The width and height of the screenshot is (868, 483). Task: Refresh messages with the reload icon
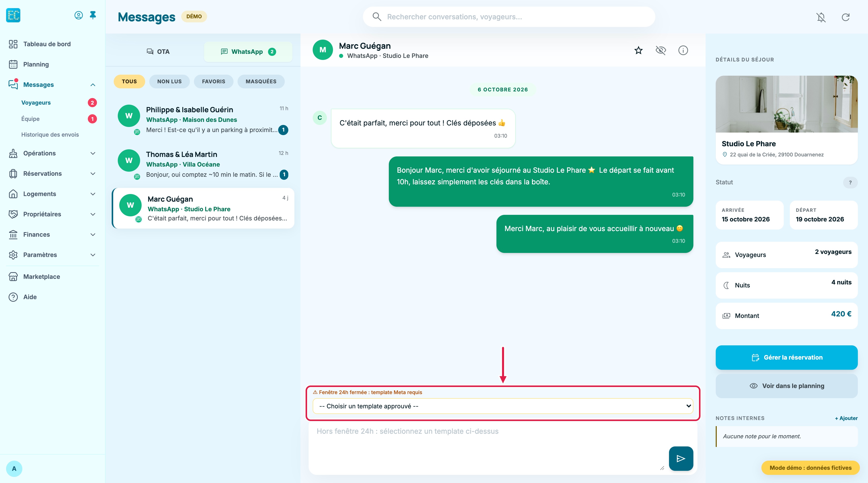click(846, 17)
